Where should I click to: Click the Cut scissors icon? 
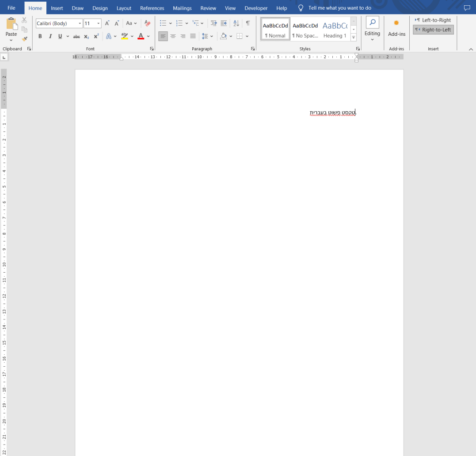click(x=24, y=20)
